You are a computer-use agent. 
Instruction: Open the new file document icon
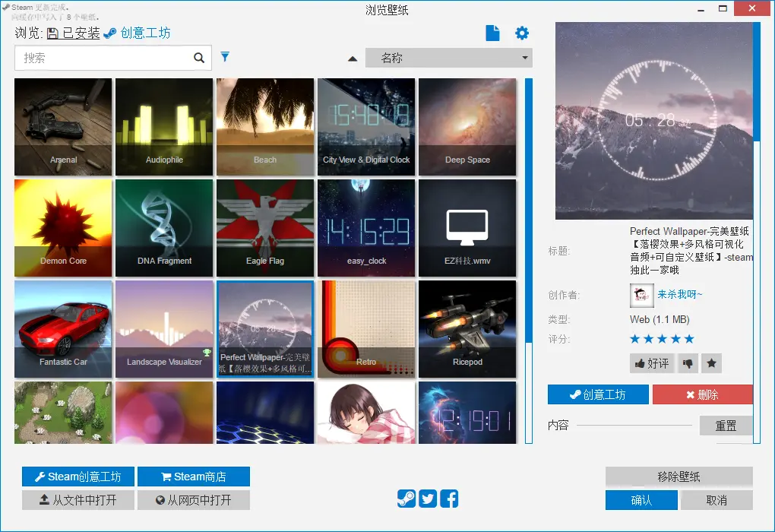492,33
